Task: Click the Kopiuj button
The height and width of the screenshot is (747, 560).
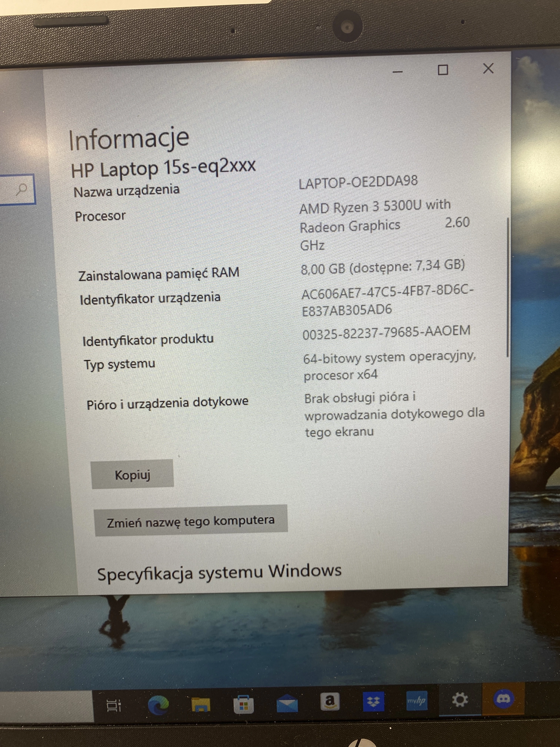Action: (x=132, y=474)
